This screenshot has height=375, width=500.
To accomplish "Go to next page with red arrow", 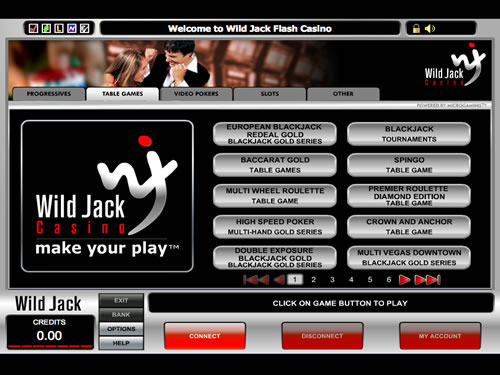I will coord(404,280).
